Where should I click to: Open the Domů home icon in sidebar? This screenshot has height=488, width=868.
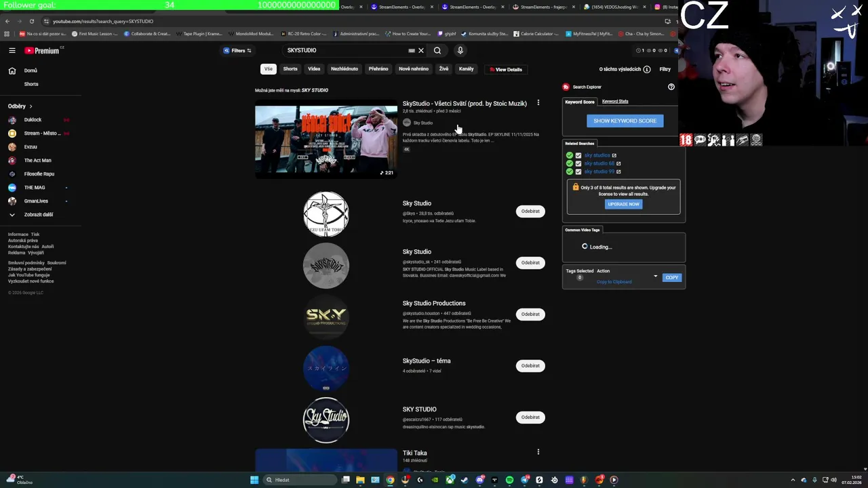[x=12, y=70]
